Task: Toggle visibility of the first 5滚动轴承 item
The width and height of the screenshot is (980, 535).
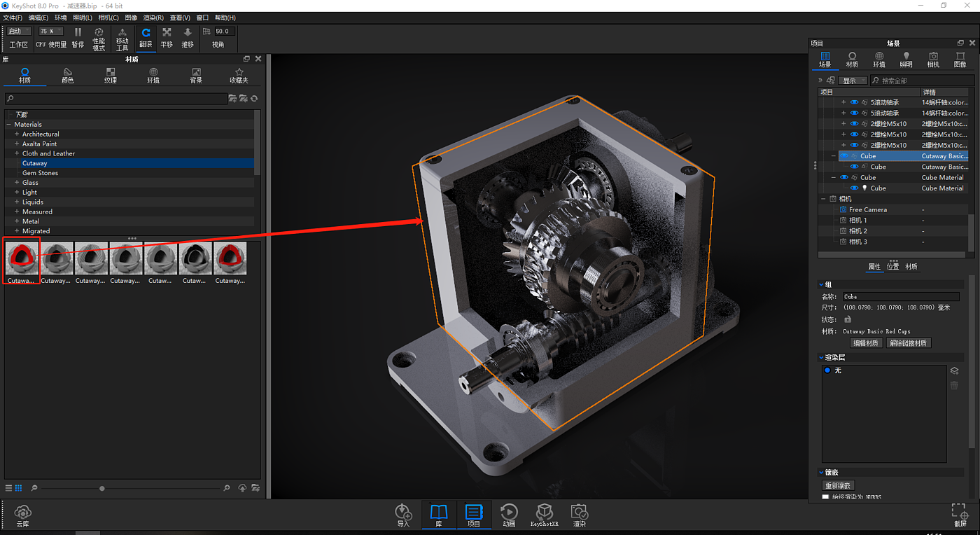Action: point(854,102)
